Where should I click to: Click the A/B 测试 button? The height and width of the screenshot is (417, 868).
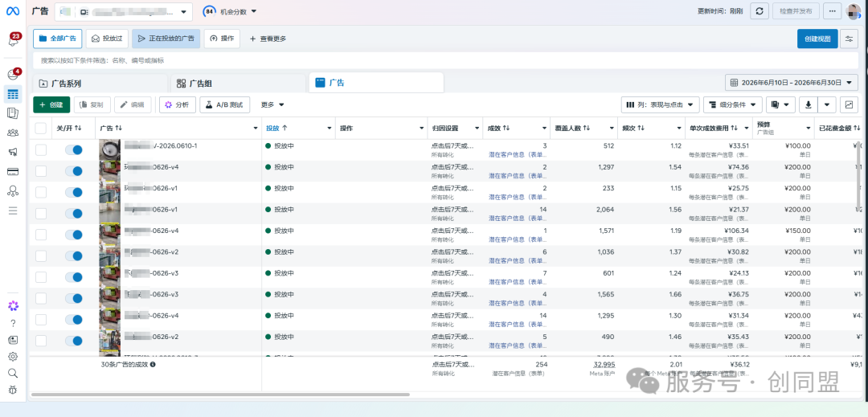coord(225,104)
